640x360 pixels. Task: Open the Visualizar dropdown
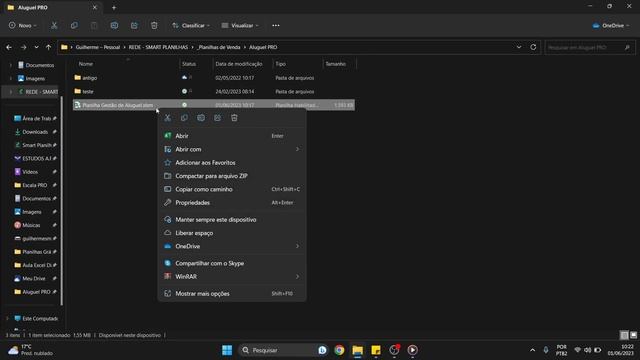pyautogui.click(x=240, y=25)
